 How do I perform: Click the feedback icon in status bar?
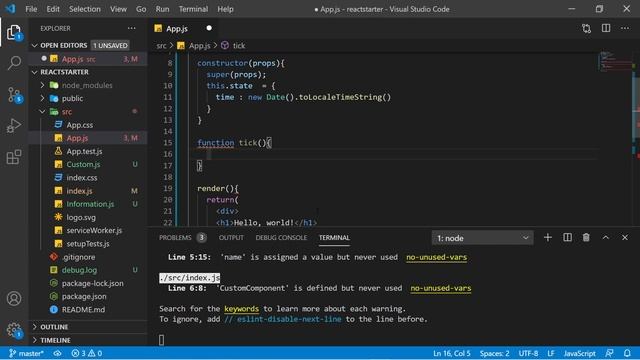point(609,353)
